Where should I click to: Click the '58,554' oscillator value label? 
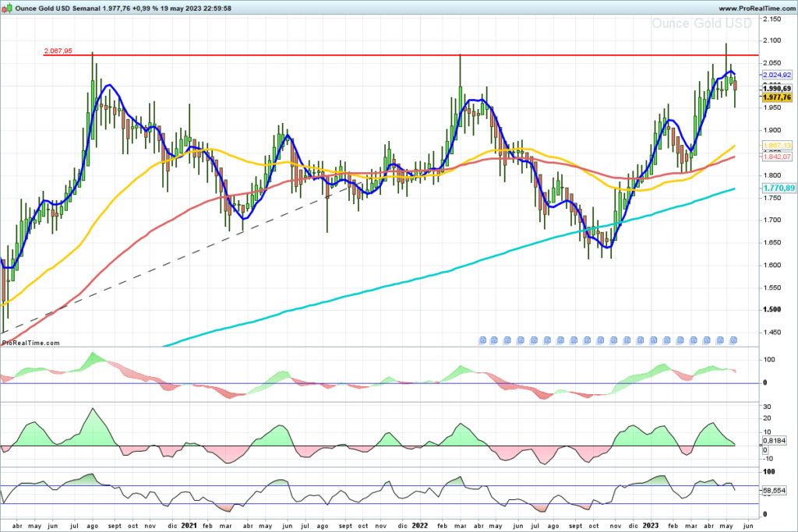(774, 491)
